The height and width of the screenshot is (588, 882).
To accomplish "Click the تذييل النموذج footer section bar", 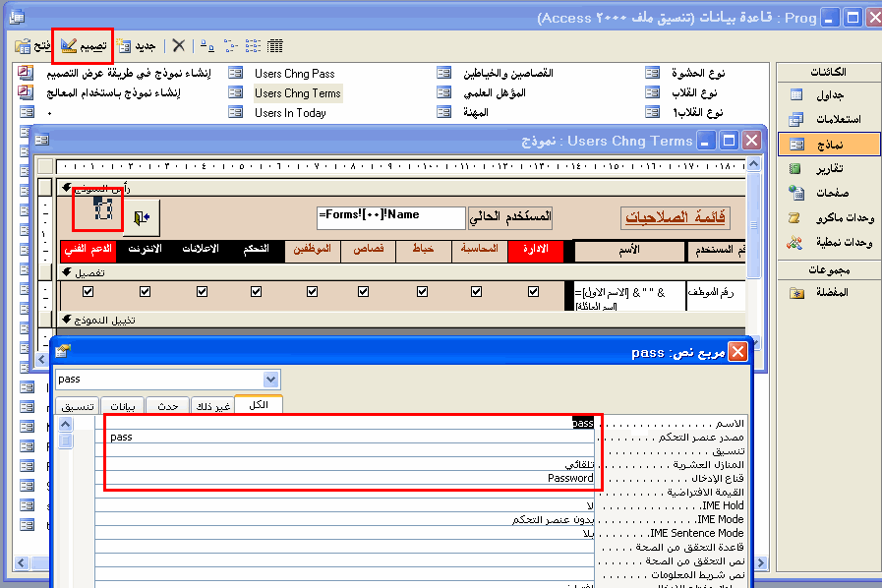I will pos(402,321).
